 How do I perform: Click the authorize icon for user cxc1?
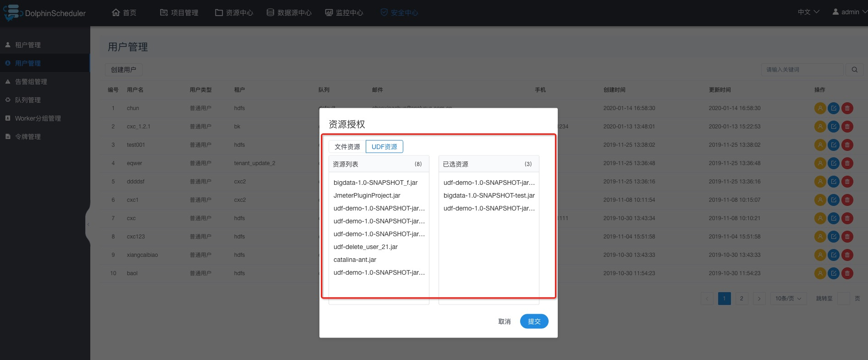click(x=820, y=200)
